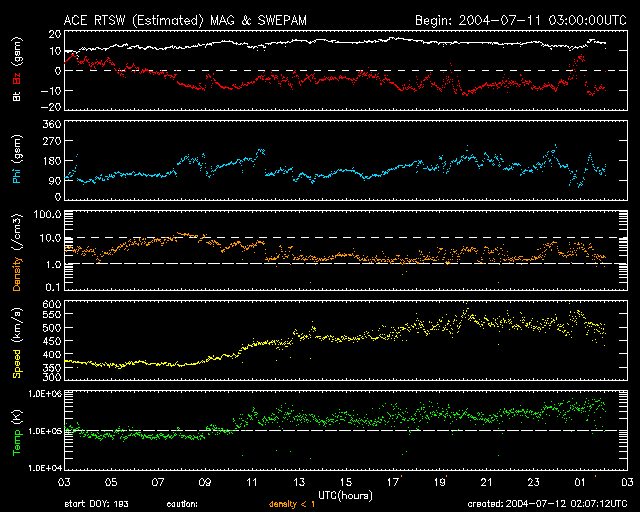The width and height of the screenshot is (640, 512).
Task: Click the "270" tick on Phi axis
Action: coord(52,141)
